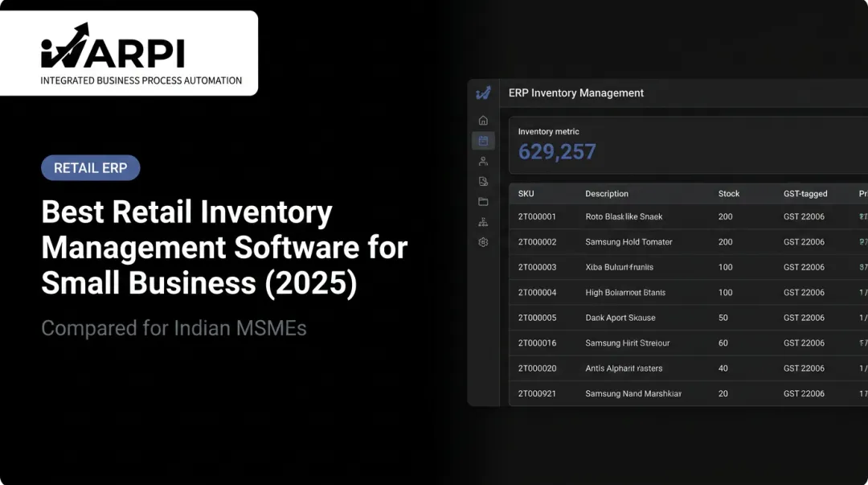Open the folder icon in ERP sidebar
The width and height of the screenshot is (868, 485).
point(483,202)
